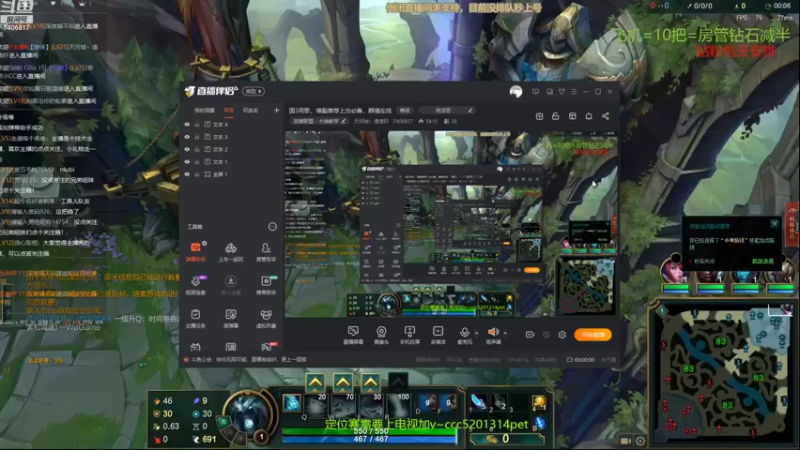Toggle lock on layer 文本 2
The height and width of the screenshot is (450, 800).
197,149
